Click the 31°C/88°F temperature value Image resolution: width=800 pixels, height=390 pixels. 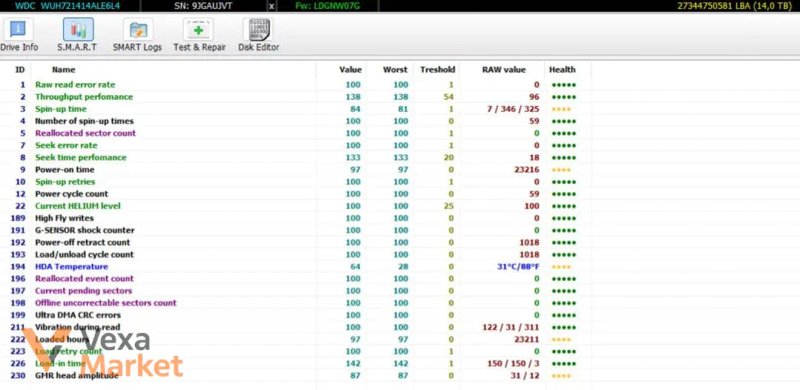point(518,267)
